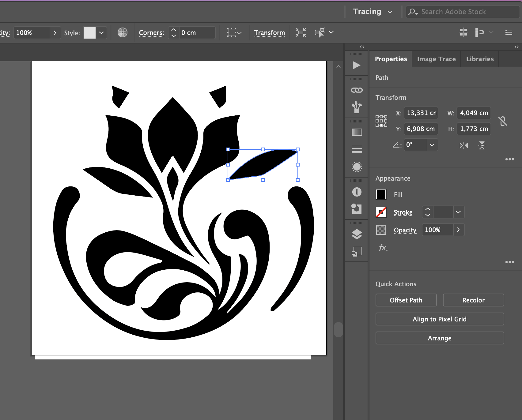Open the Links panel icon
The width and height of the screenshot is (522, 420).
(x=357, y=90)
